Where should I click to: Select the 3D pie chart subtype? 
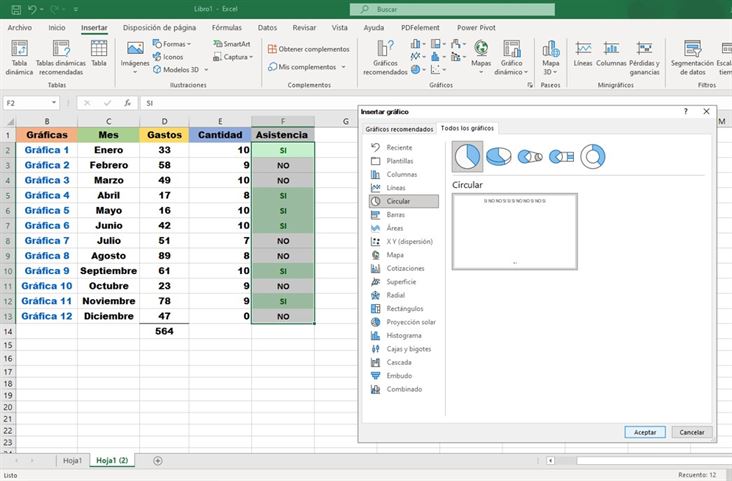(499, 156)
